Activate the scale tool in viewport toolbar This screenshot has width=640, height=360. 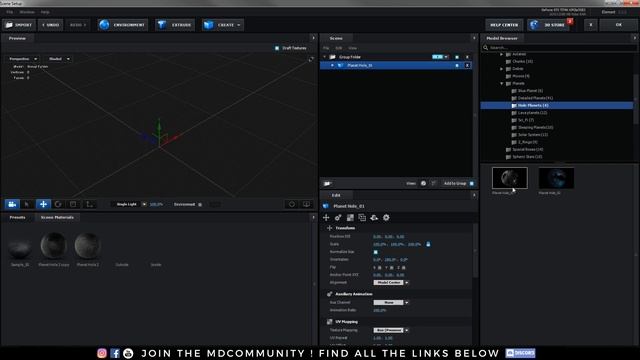73,204
